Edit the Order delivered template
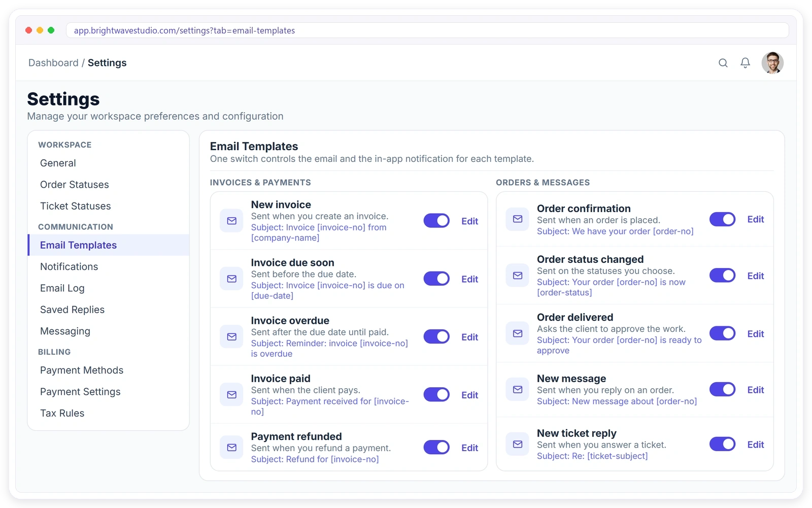 click(756, 334)
